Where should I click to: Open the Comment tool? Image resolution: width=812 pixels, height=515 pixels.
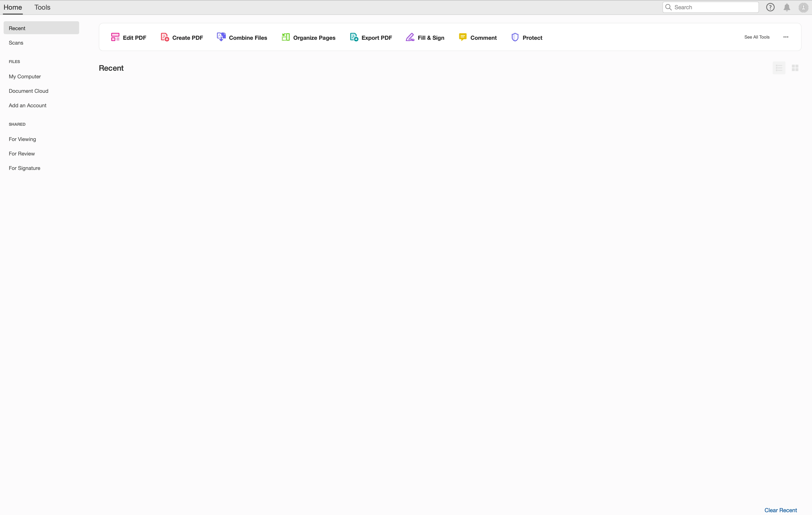point(478,37)
